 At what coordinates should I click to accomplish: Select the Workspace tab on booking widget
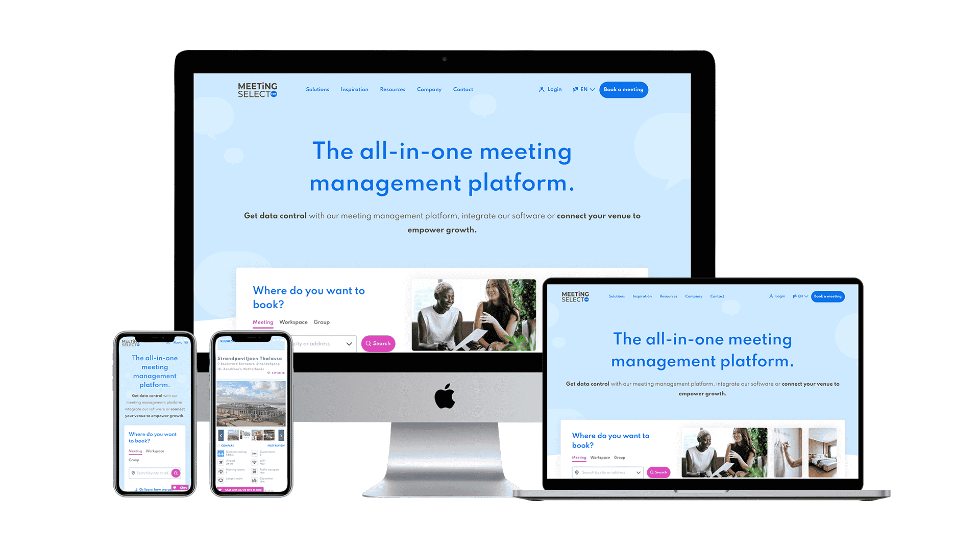[293, 321]
